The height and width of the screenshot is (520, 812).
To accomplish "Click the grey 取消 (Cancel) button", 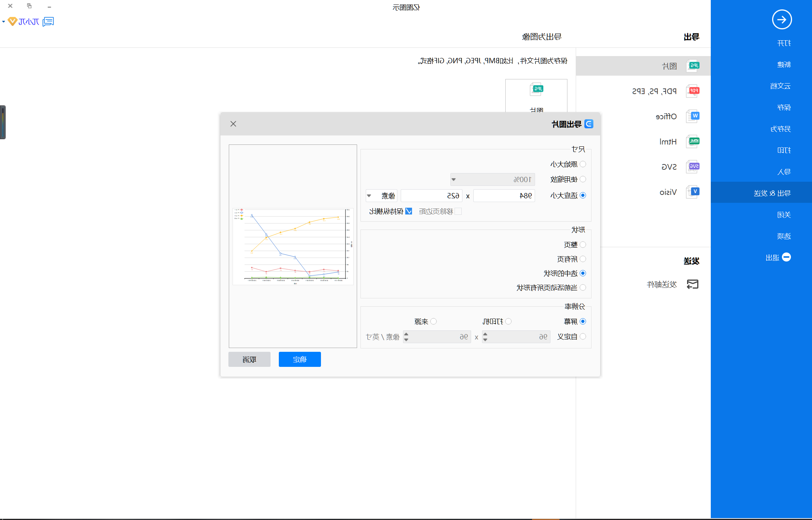I will [249, 359].
